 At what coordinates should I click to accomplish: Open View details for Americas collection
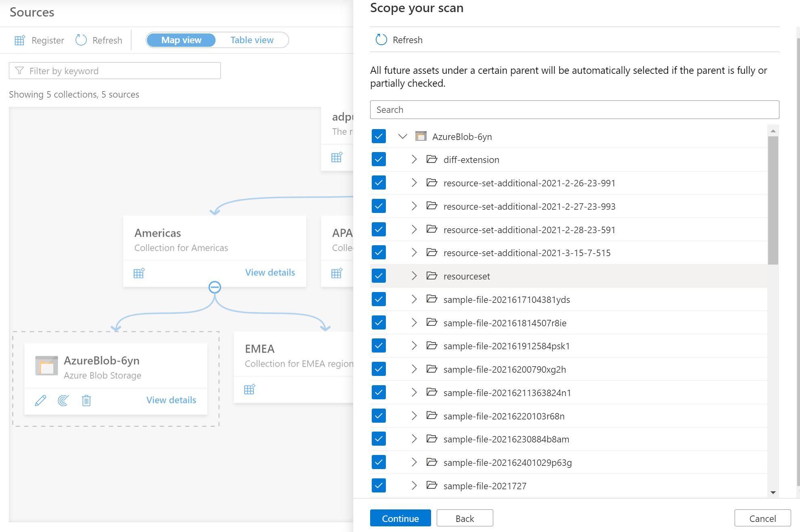(270, 273)
